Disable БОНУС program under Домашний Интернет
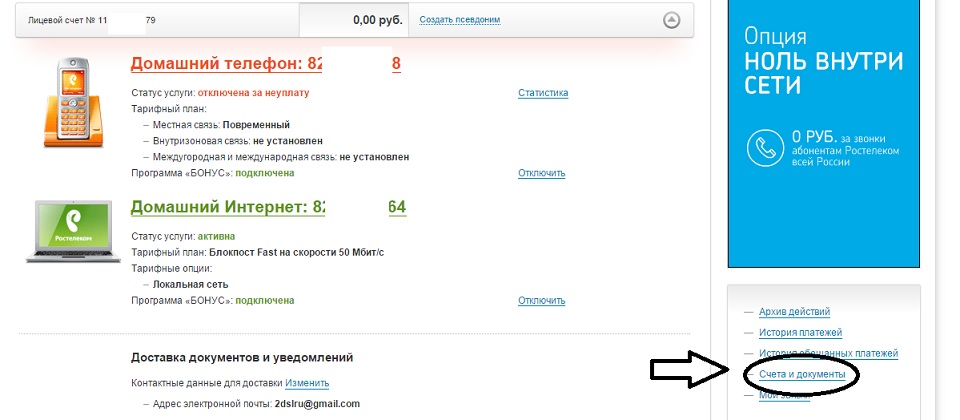Image resolution: width=960 pixels, height=420 pixels. 541,300
